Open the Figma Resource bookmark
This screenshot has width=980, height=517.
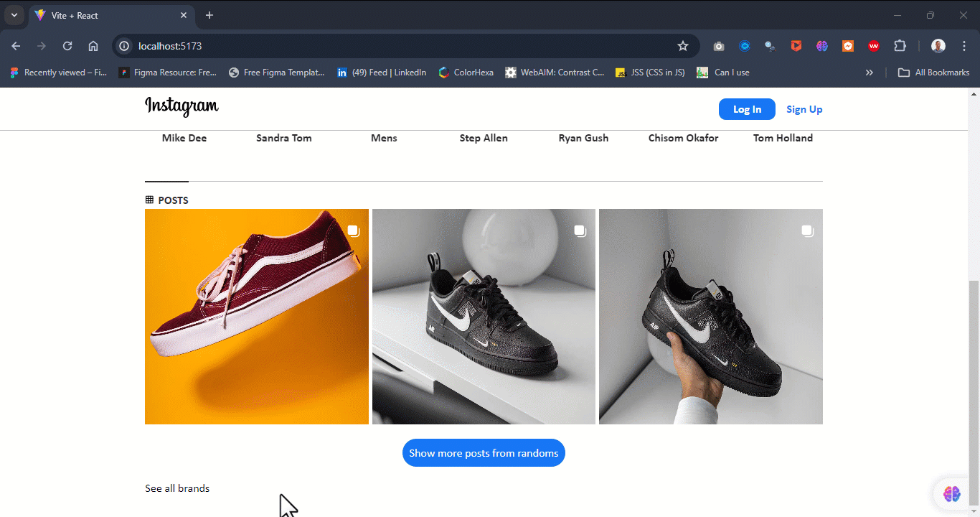coord(168,73)
